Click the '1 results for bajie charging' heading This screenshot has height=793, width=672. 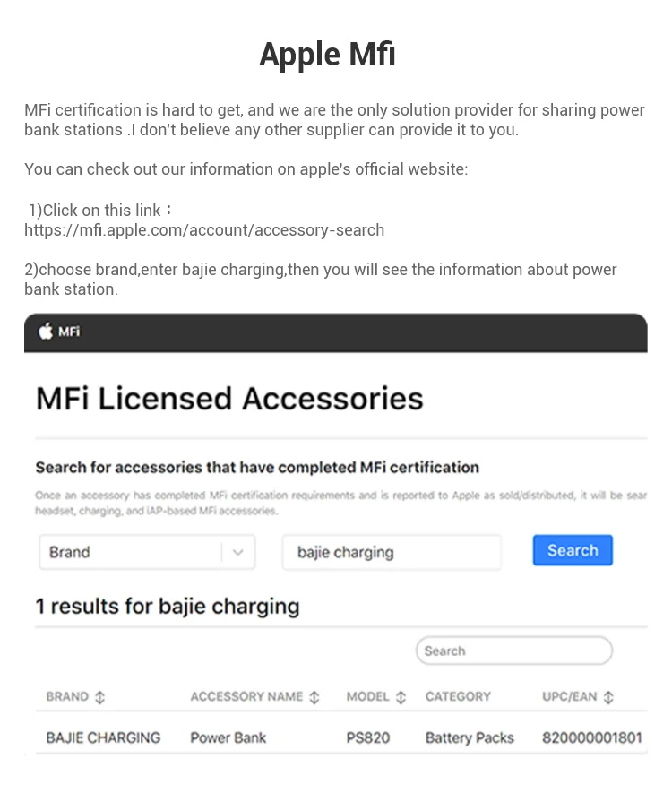point(168,607)
